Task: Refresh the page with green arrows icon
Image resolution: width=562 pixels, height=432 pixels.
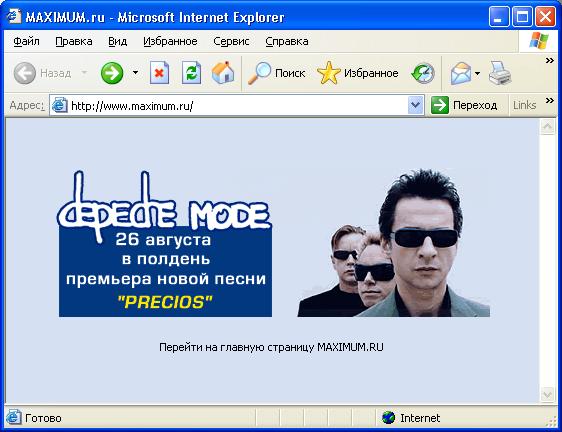Action: pos(191,73)
